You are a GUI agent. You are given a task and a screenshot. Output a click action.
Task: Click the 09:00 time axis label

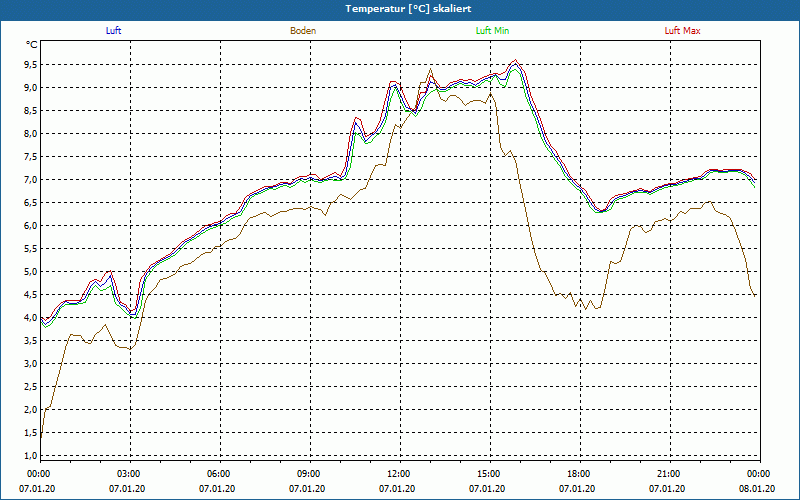coord(310,474)
